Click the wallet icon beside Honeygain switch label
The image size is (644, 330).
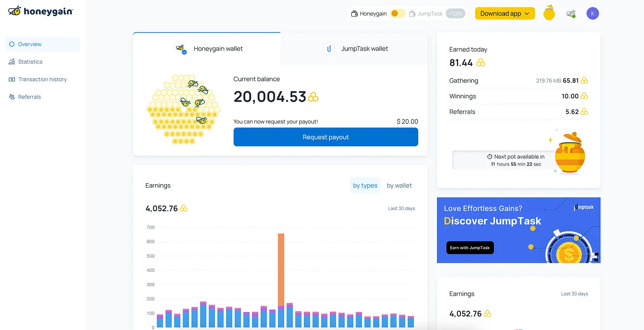pyautogui.click(x=355, y=14)
